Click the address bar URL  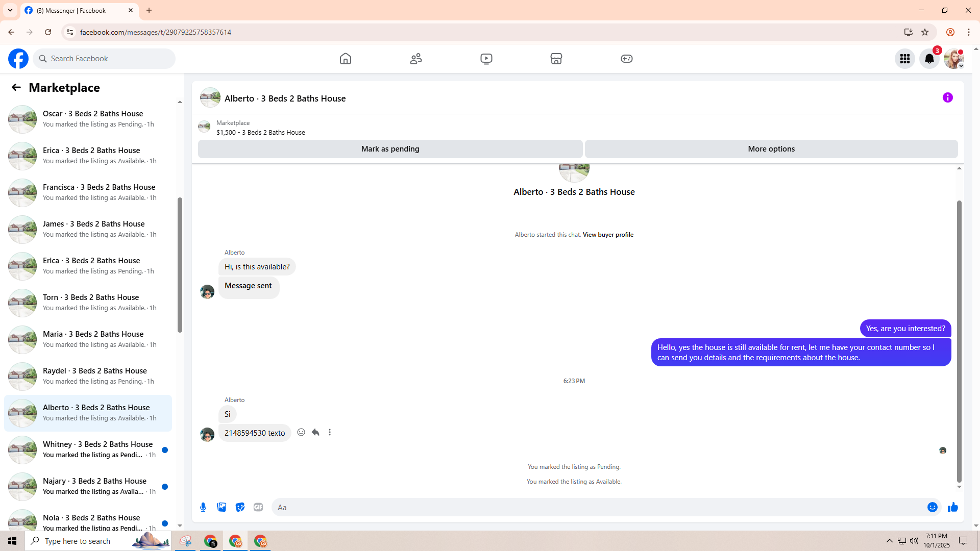pos(156,32)
